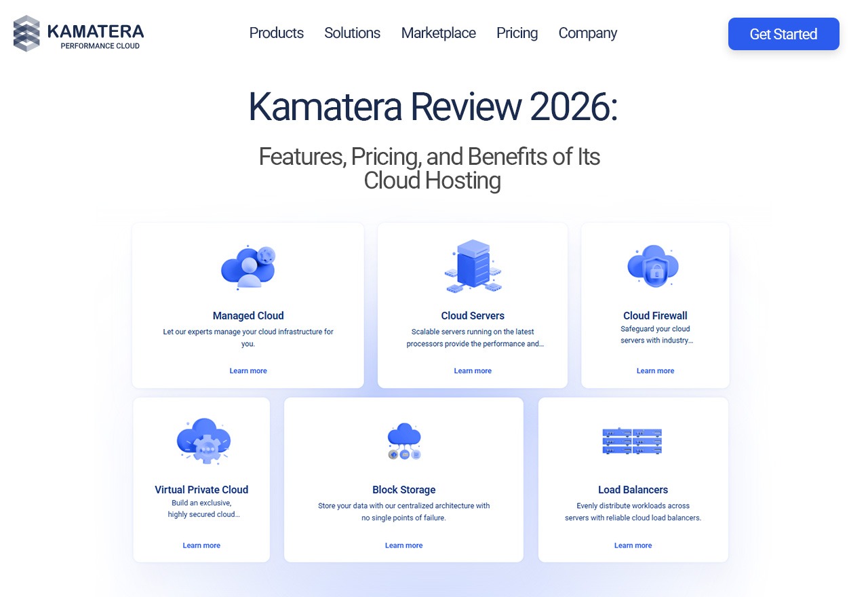The image size is (868, 597).
Task: Click the Load Balancers server icon
Action: pos(632,441)
